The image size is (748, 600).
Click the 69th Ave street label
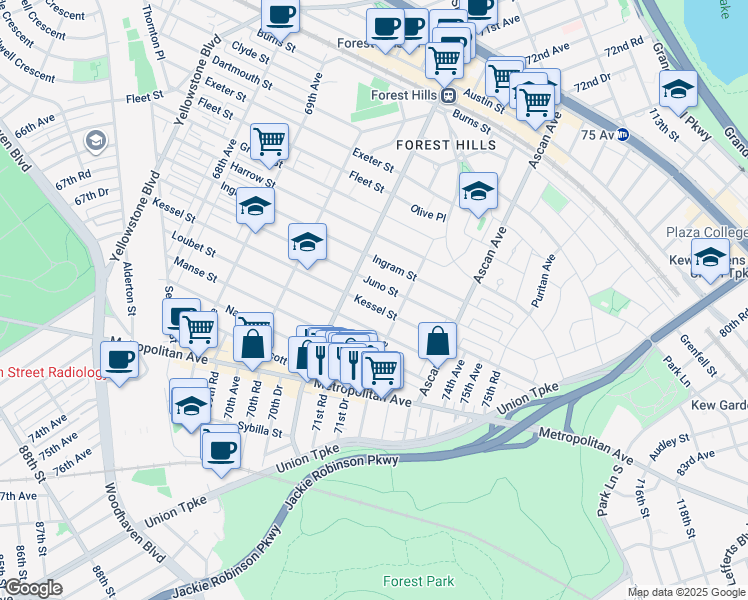click(x=313, y=93)
